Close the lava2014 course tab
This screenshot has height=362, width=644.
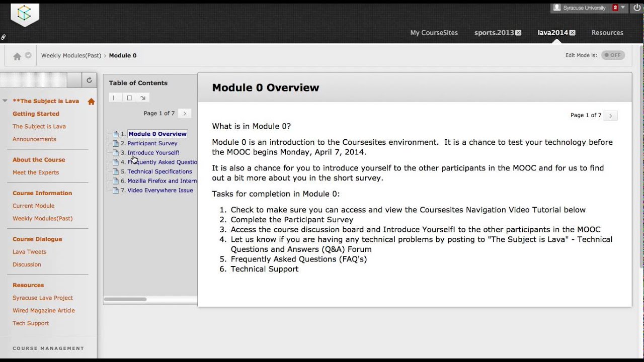click(x=573, y=33)
